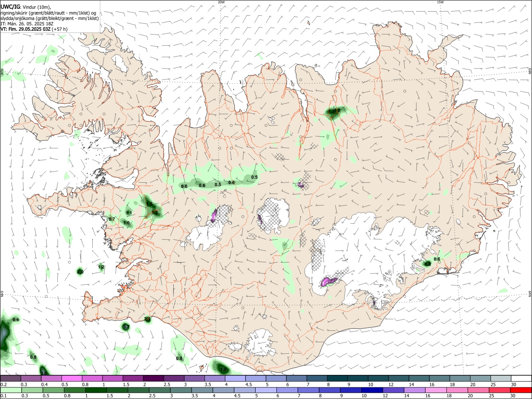Select the dark teal 8 mm snow swatch
The height and width of the screenshot is (399, 532).
coord(337,378)
